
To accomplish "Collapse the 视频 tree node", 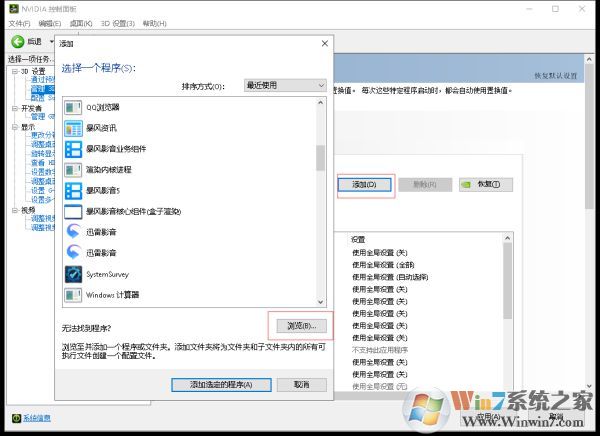I will click(15, 210).
